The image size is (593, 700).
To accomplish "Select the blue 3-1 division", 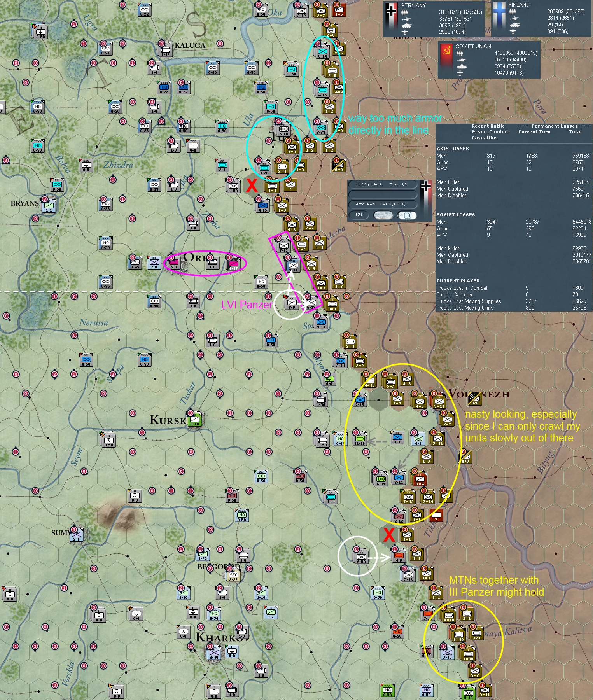I will [x=397, y=437].
